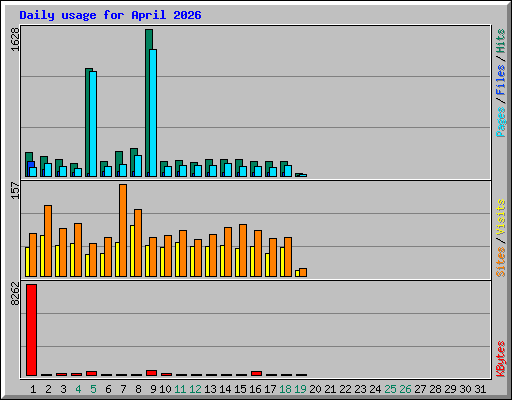Click the Files legend label
The image size is (512, 400).
coord(501,80)
